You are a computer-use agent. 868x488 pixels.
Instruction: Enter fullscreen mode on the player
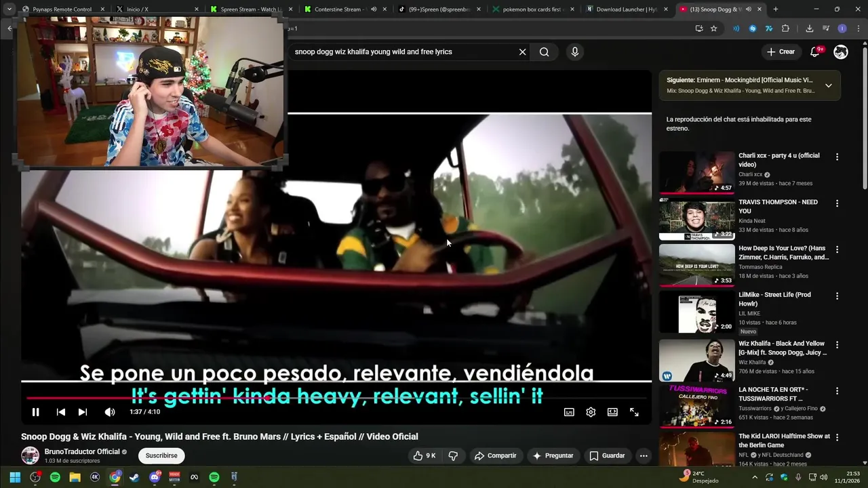click(634, 412)
